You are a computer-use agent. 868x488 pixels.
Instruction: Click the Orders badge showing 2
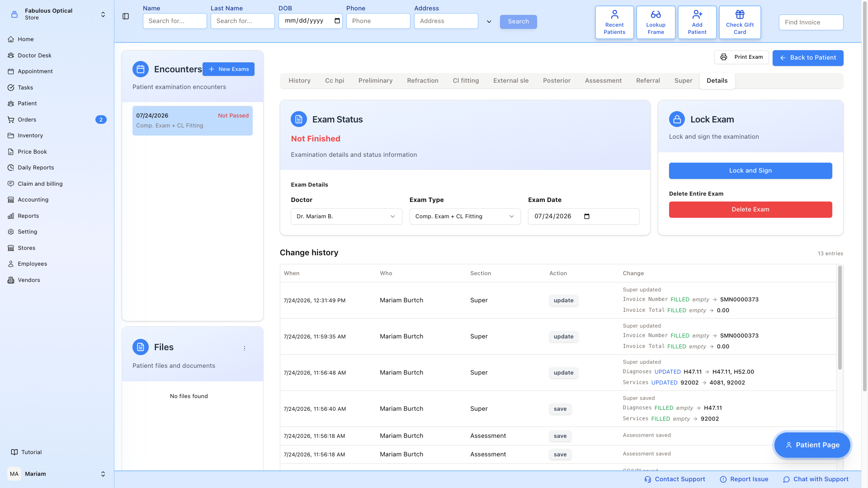pos(101,120)
